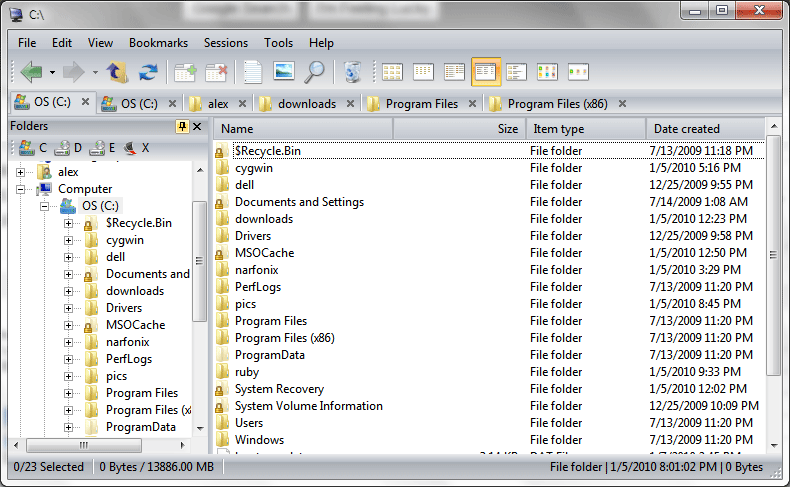790x487 pixels.
Task: Click the colored grid view icon
Action: pos(547,72)
